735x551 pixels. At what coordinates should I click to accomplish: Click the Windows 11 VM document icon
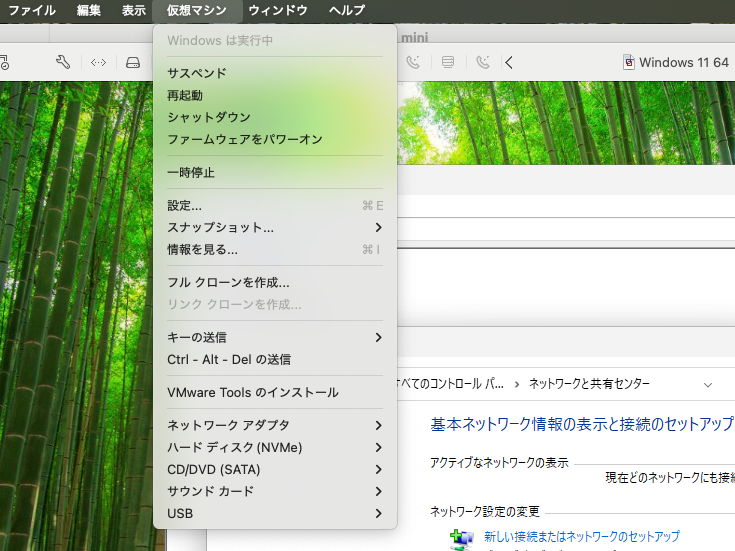[x=628, y=62]
